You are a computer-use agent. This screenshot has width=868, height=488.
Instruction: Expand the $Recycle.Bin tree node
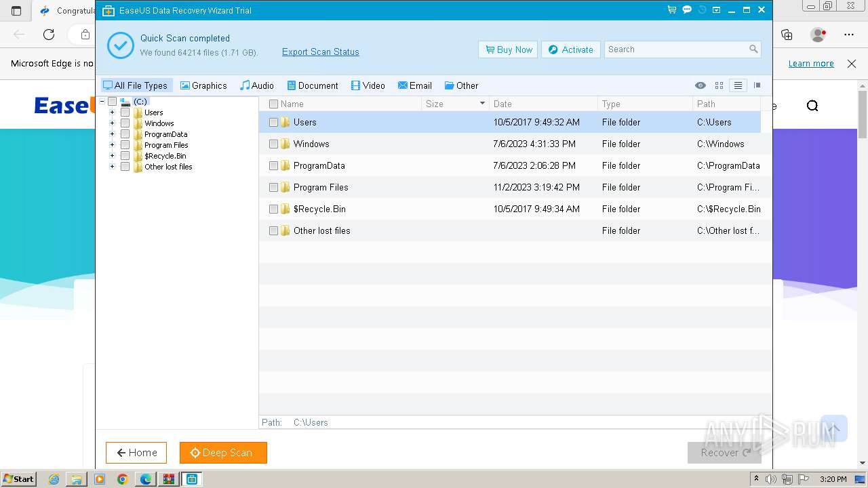click(x=112, y=156)
